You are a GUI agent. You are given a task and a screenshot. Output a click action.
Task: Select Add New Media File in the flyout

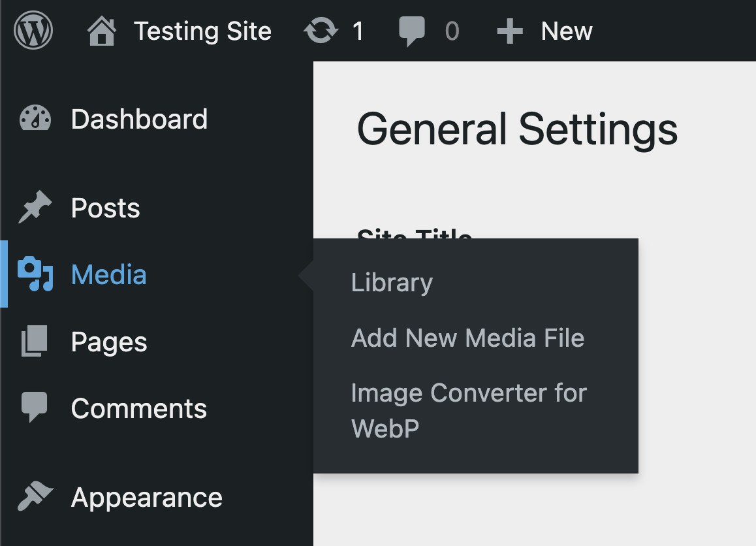click(x=467, y=338)
